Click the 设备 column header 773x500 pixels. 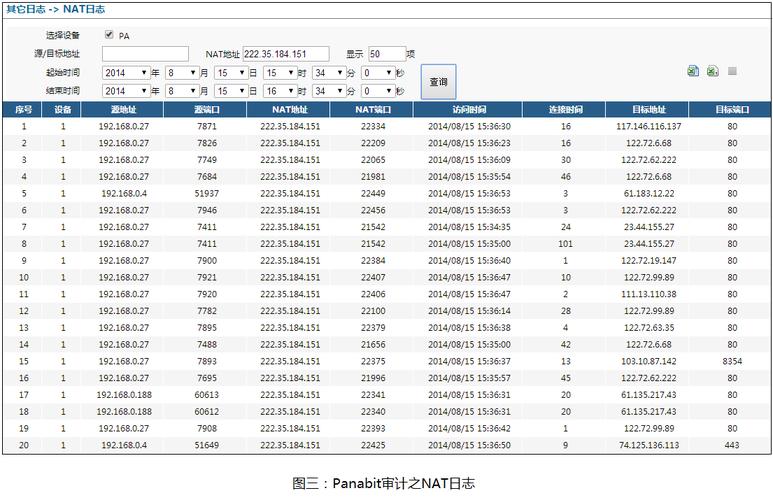point(63,109)
